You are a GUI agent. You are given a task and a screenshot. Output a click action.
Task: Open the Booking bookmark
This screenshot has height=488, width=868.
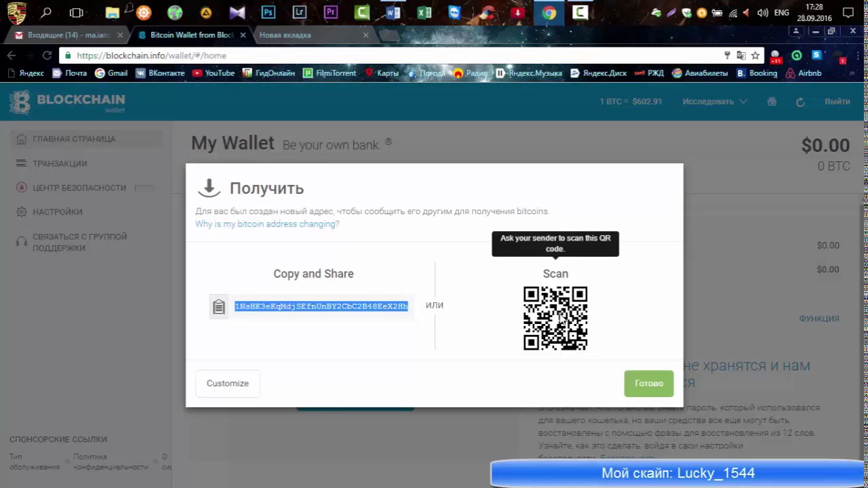tap(757, 73)
